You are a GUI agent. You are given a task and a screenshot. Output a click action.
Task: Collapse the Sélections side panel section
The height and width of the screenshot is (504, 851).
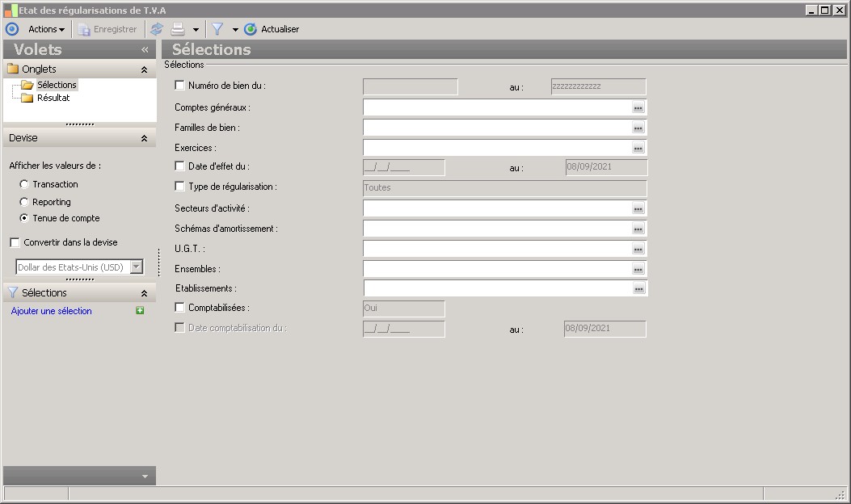145,293
